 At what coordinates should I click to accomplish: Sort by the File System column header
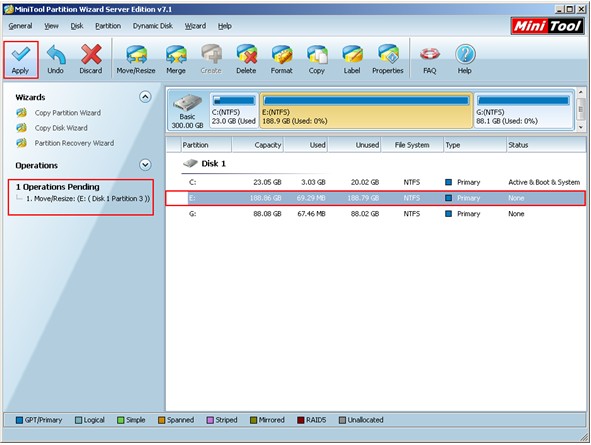(x=412, y=145)
